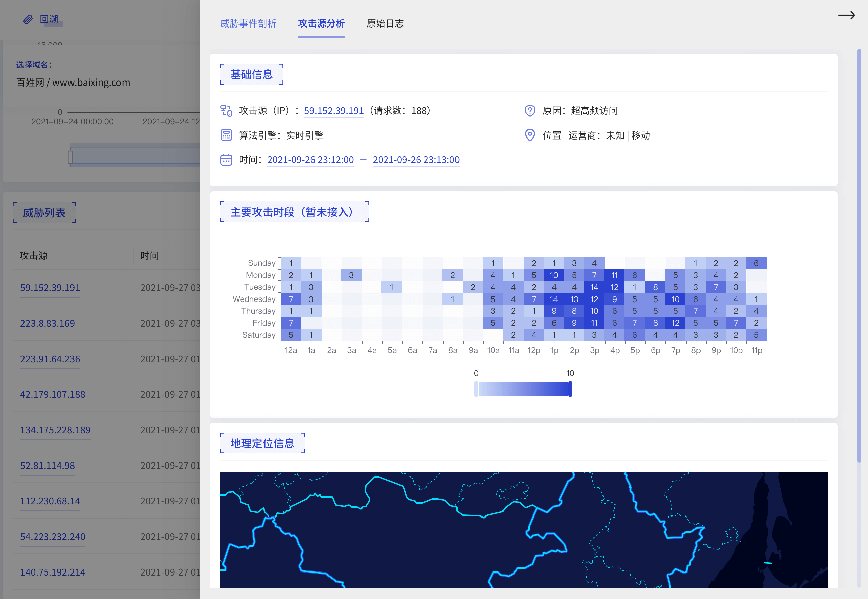Click the heatmap color gradient bar
Image resolution: width=868 pixels, height=599 pixels.
coord(523,389)
